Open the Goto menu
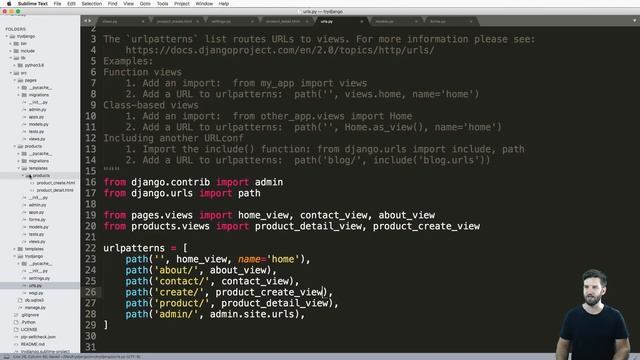This screenshot has width=640, height=360. point(145,4)
